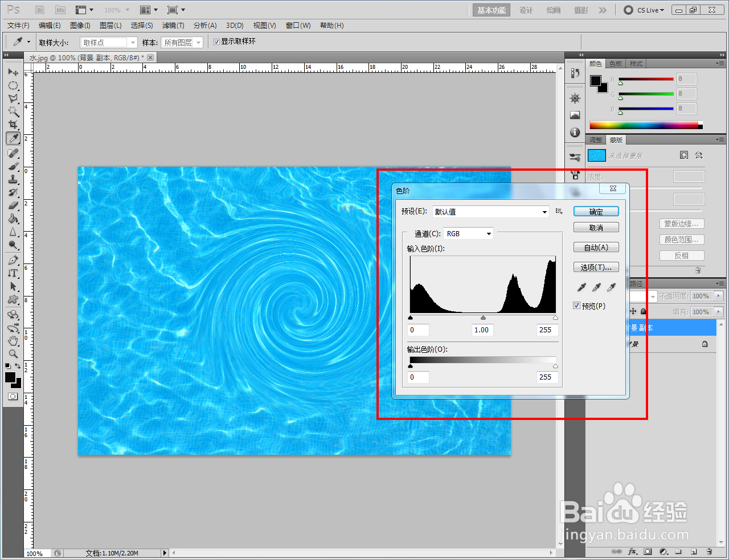Click the Auto button in Levels
This screenshot has width=729, height=560.
tap(596, 248)
